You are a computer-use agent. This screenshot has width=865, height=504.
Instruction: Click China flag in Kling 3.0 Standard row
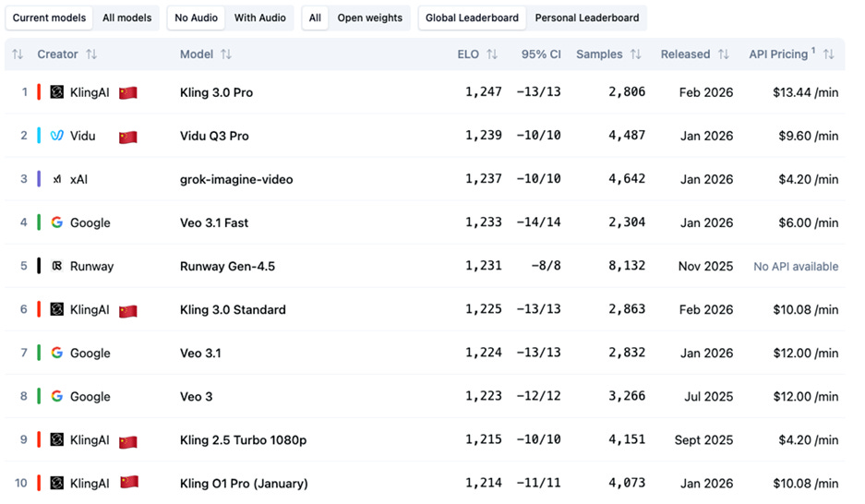click(128, 310)
